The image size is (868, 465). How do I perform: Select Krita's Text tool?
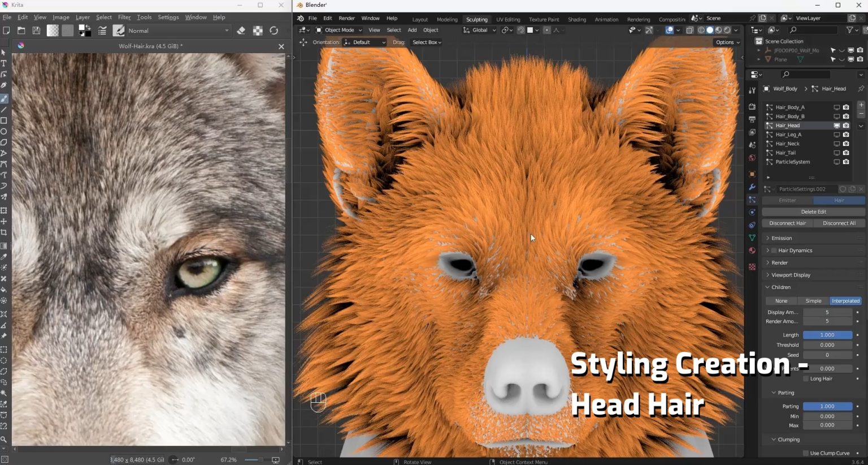(x=4, y=62)
